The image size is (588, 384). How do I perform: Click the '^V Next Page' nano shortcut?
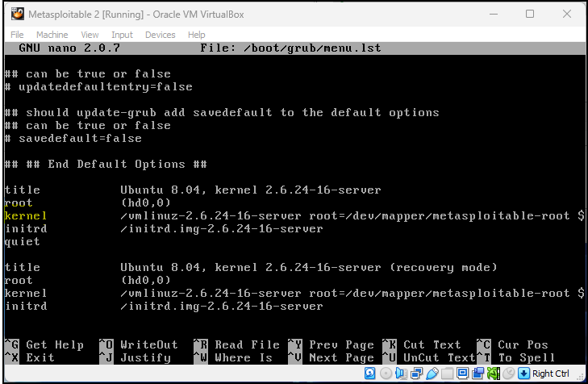click(x=332, y=357)
